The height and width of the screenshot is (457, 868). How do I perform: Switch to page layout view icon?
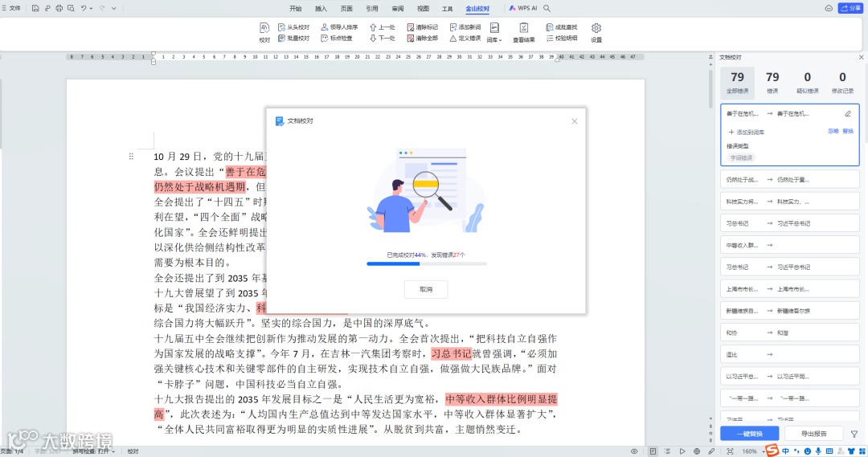click(x=653, y=451)
